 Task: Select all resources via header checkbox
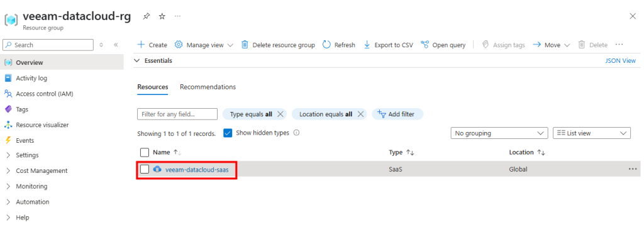tap(145, 152)
